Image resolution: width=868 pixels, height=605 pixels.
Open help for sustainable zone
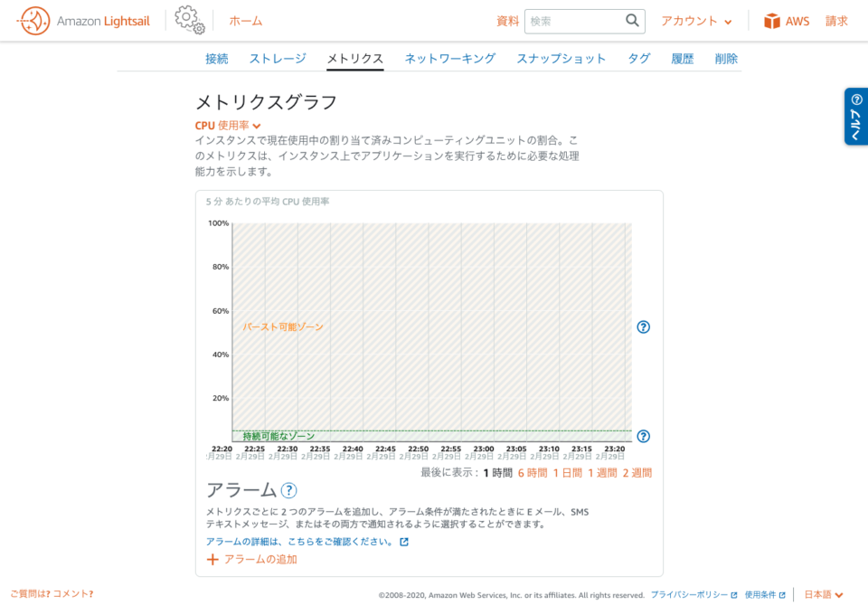click(x=644, y=436)
